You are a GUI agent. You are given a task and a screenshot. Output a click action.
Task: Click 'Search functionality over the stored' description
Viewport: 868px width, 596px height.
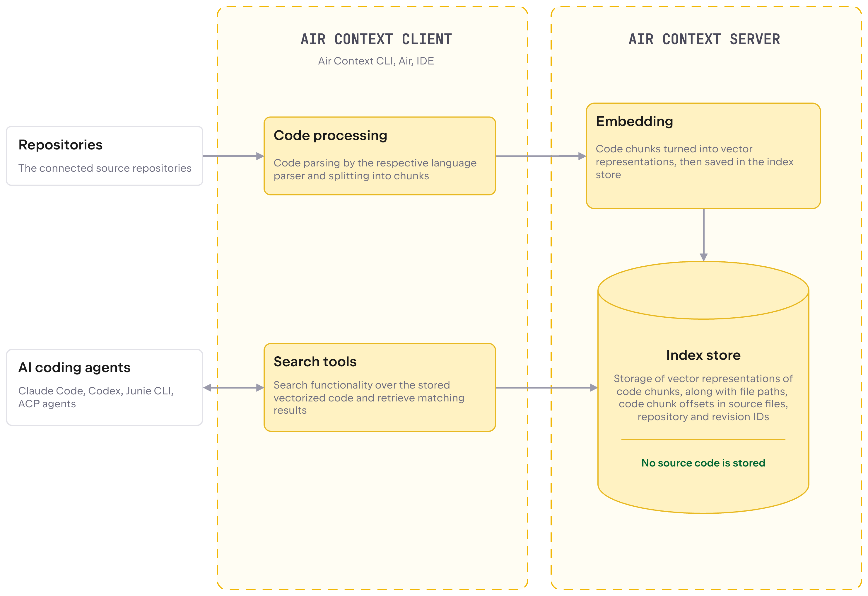(369, 398)
